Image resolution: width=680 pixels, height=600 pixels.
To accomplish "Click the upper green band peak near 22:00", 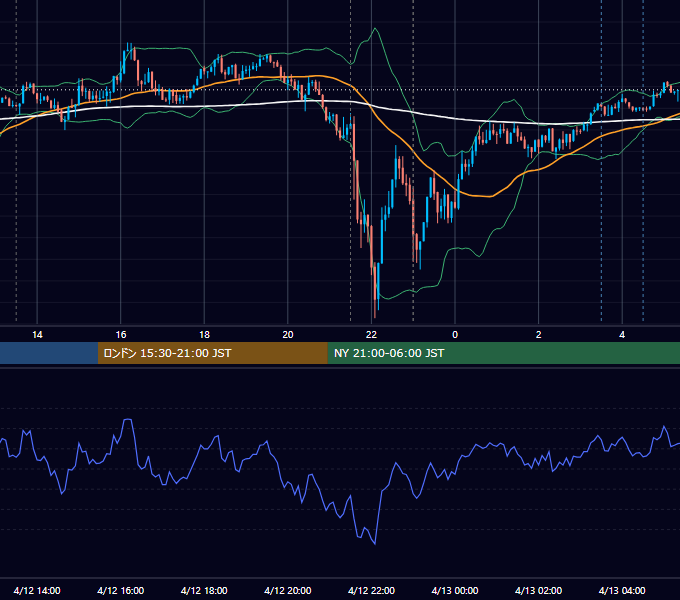I will (375, 29).
